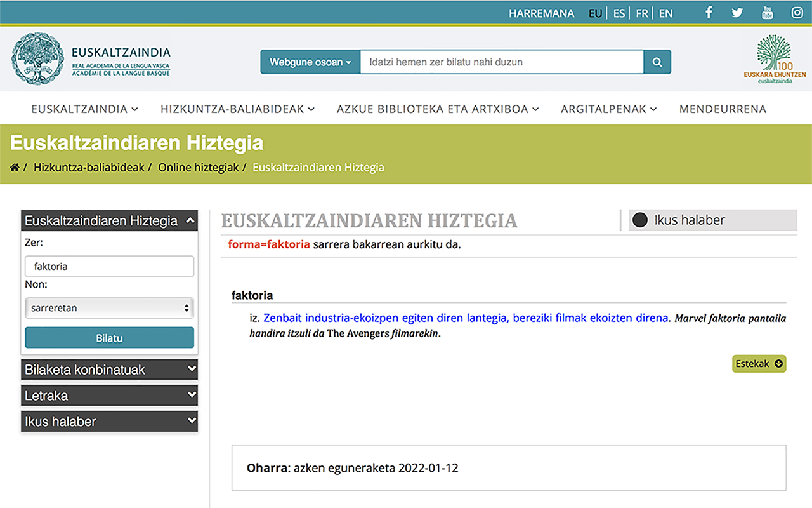
Task: Click the black circle next to Ikus halaber
Action: click(x=640, y=220)
